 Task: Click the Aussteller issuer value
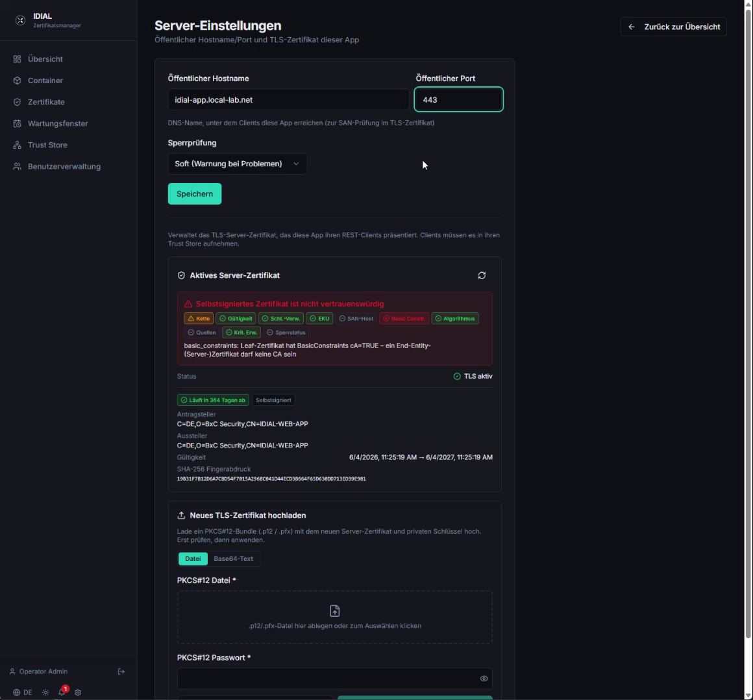(243, 446)
